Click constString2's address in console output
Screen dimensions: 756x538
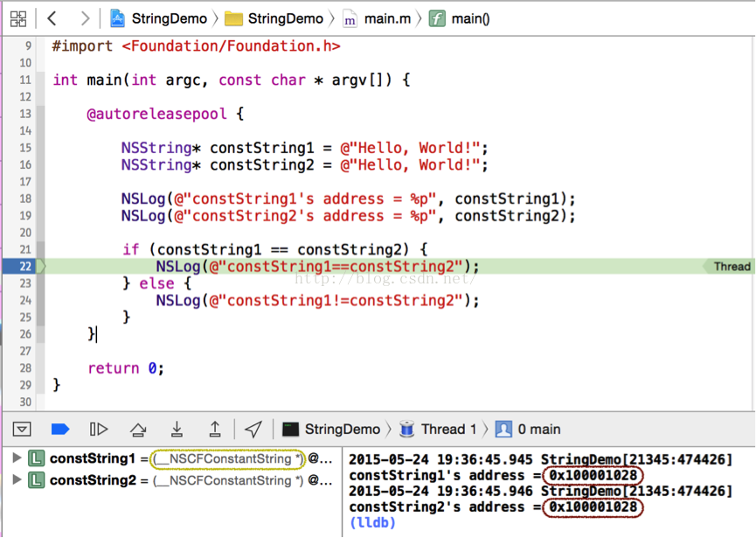tap(593, 507)
